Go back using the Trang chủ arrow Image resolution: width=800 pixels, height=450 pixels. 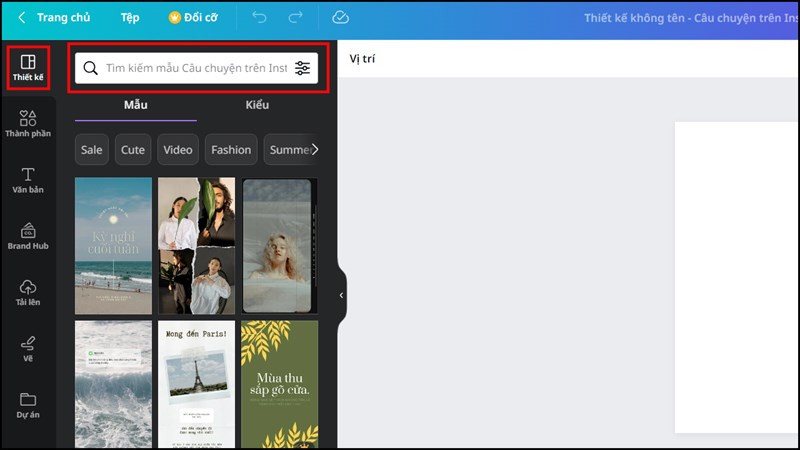[x=21, y=17]
